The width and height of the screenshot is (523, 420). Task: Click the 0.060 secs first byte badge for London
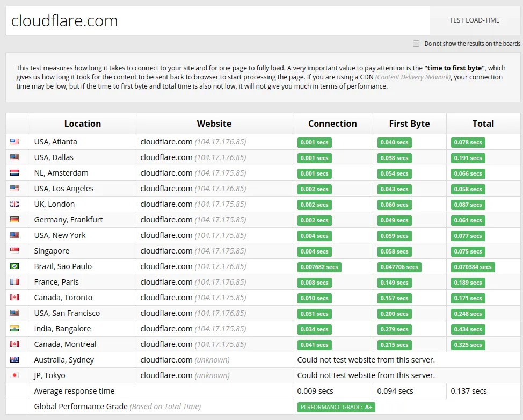coord(395,205)
